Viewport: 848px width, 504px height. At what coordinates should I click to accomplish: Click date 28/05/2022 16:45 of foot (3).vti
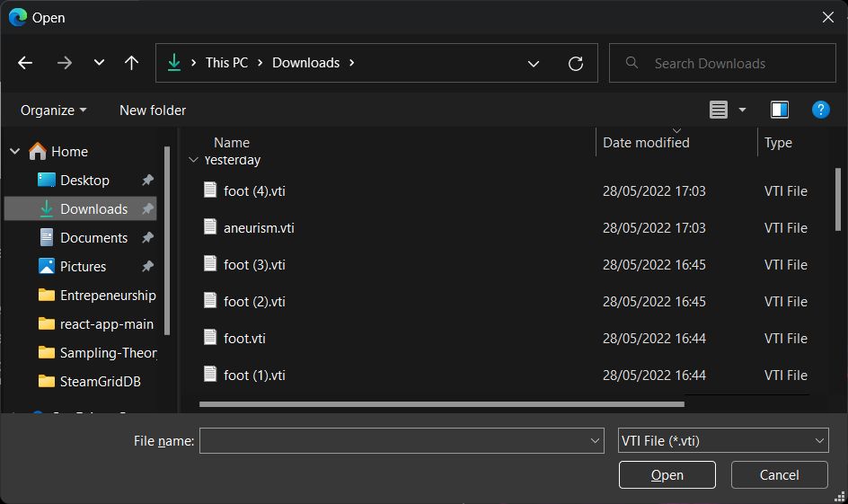coord(654,264)
